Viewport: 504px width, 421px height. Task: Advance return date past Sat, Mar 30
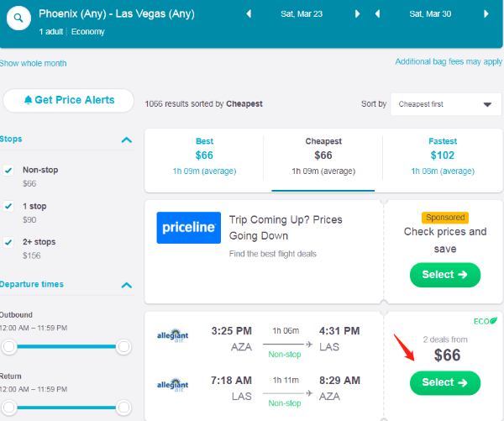[486, 13]
